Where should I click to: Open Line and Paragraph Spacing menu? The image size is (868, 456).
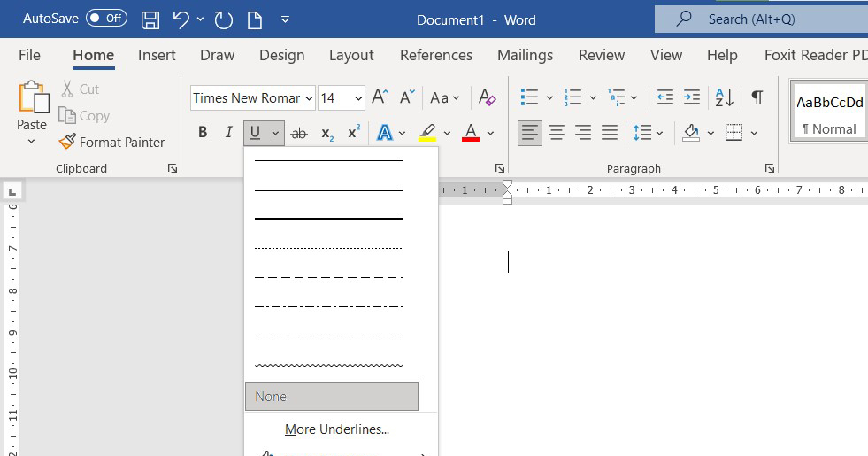tap(647, 133)
